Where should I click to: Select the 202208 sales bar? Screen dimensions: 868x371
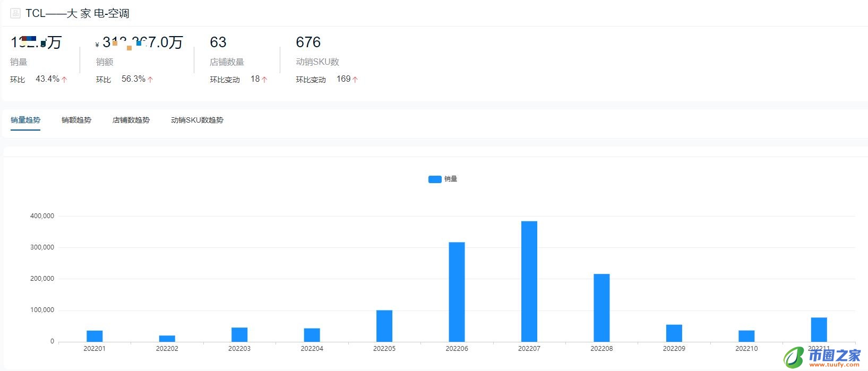(601, 308)
